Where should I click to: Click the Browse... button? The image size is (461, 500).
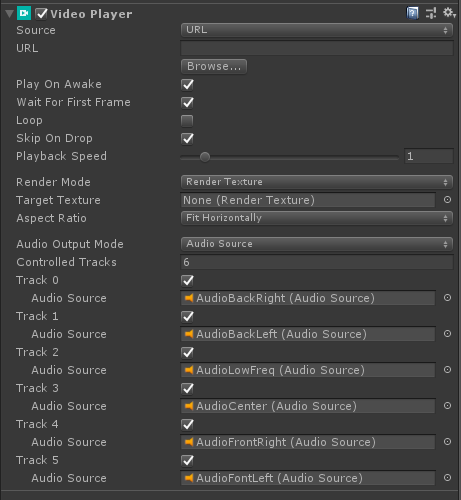point(214,66)
